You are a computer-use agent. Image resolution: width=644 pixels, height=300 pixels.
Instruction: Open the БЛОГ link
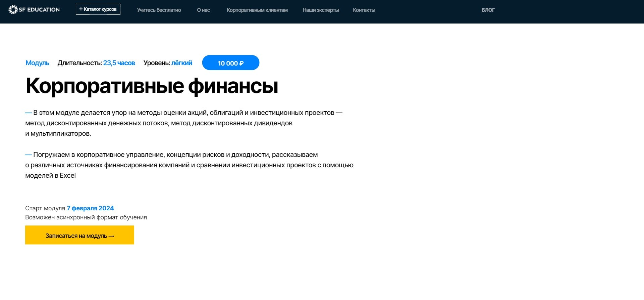[488, 10]
